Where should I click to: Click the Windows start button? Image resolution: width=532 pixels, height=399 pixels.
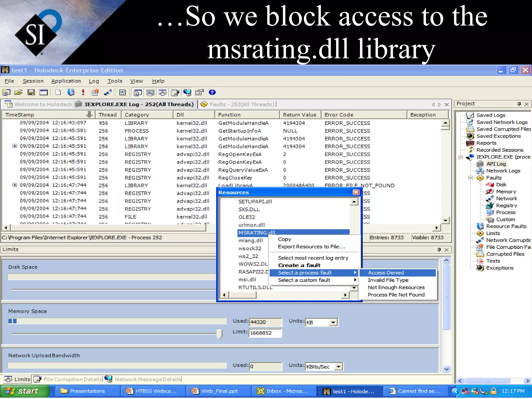[x=25, y=391]
